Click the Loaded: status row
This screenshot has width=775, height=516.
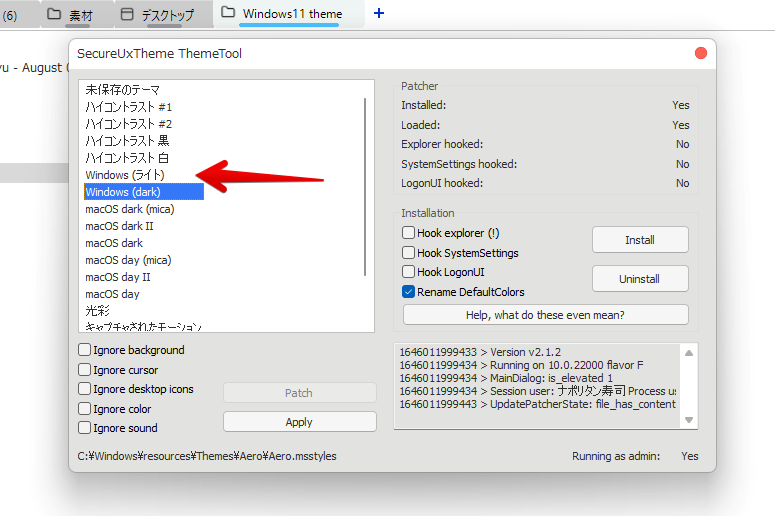tap(545, 125)
